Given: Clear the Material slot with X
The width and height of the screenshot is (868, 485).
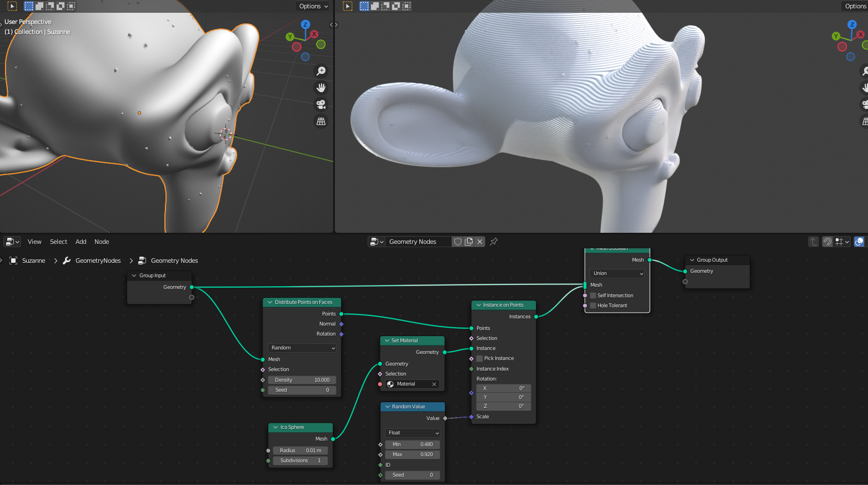Looking at the screenshot, I should 434,384.
